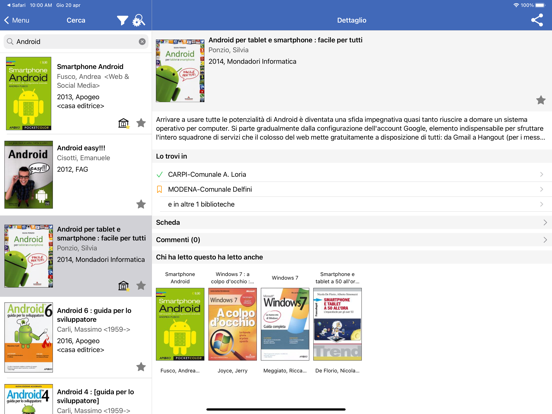Expand the truncated book description text
This screenshot has height=414, width=552.
pos(352,128)
